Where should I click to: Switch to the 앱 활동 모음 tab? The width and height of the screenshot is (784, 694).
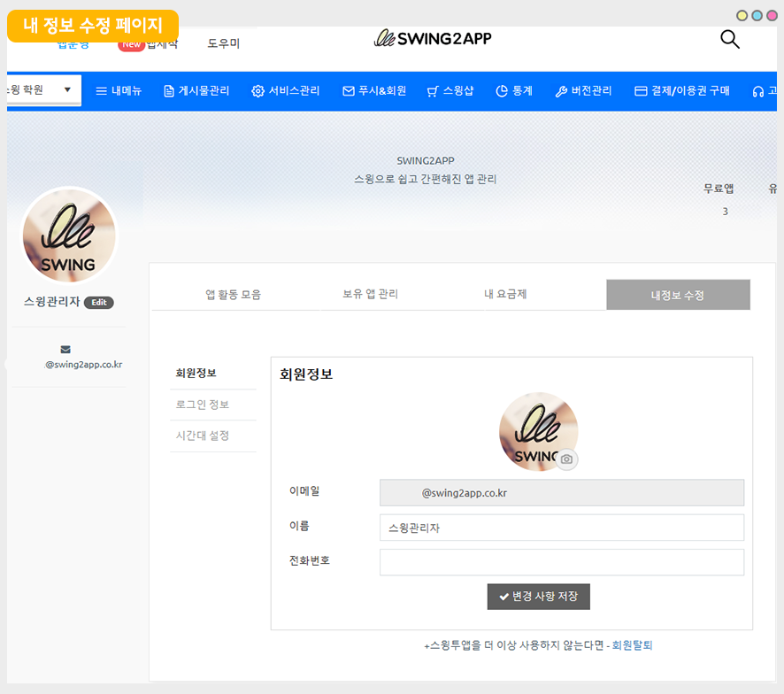point(233,295)
